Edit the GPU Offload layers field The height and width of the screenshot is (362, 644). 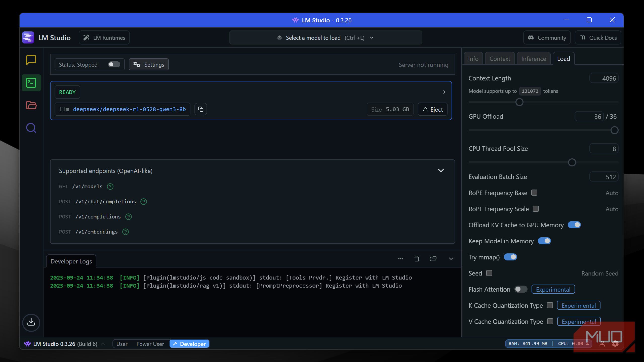pos(589,116)
